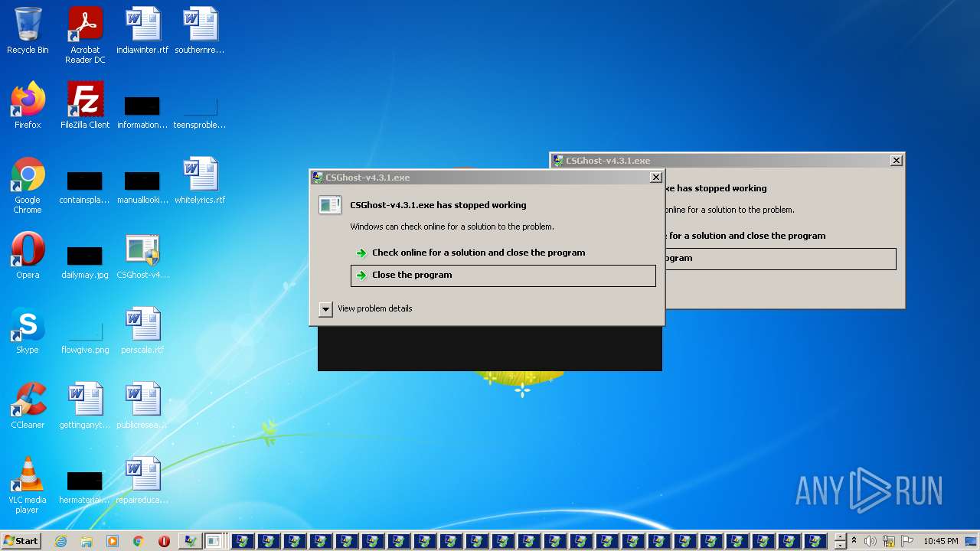Expand View problem details arrow
Screen dimensions: 980x551
tap(325, 309)
